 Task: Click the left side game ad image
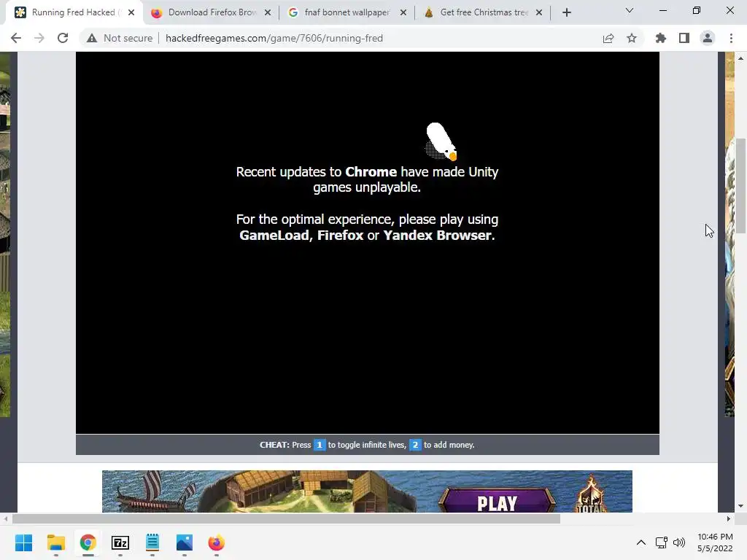tap(5, 234)
